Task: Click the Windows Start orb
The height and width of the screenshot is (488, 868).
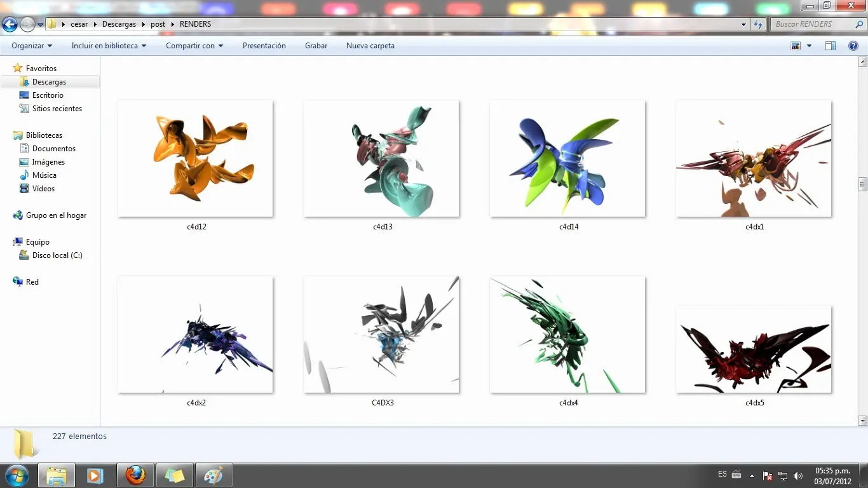Action: coord(16,475)
